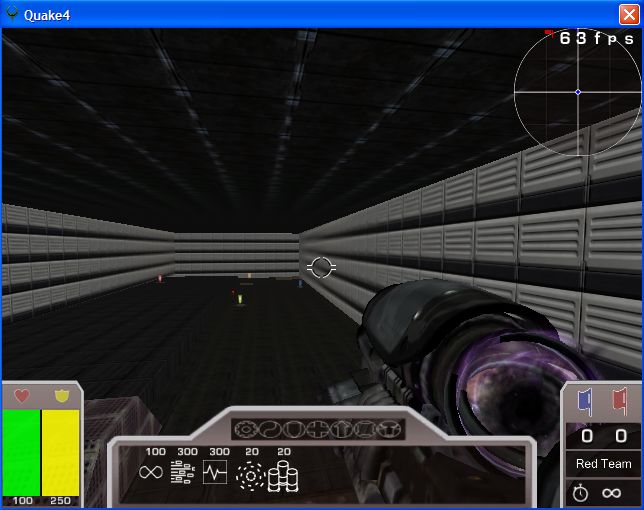644x510 pixels.
Task: Click the yellow armor bar
Action: point(61,453)
